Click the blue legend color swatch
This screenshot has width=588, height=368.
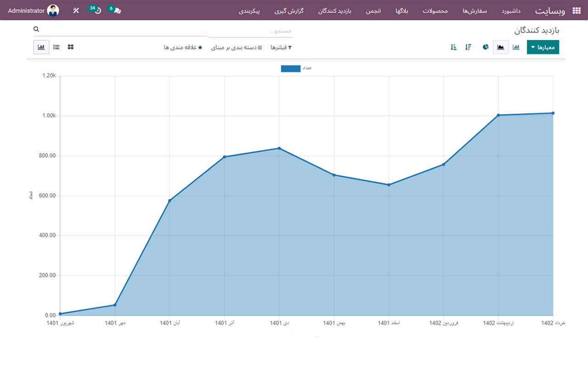click(x=290, y=68)
